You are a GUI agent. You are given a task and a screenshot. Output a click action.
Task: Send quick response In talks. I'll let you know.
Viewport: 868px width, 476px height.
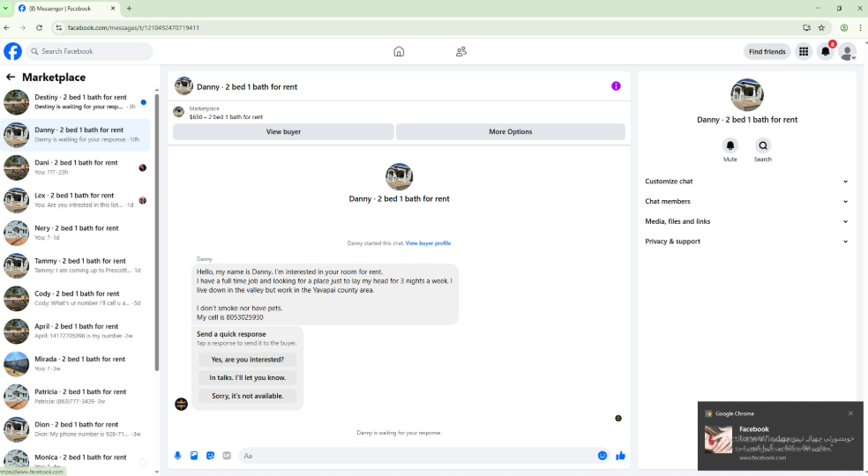248,378
